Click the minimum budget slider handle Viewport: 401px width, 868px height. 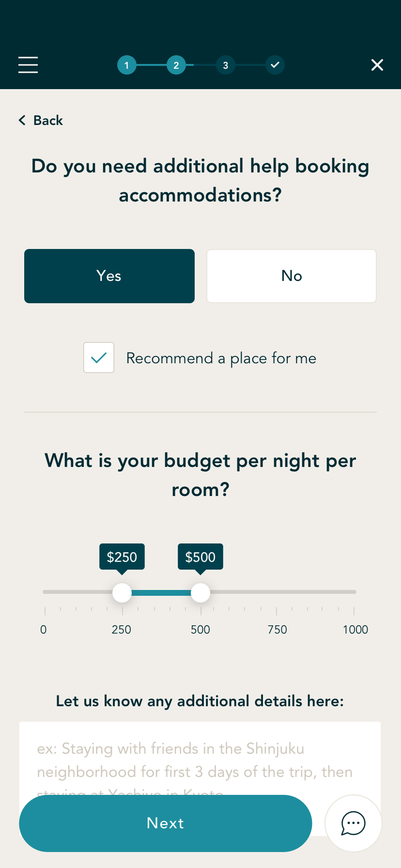click(x=122, y=592)
